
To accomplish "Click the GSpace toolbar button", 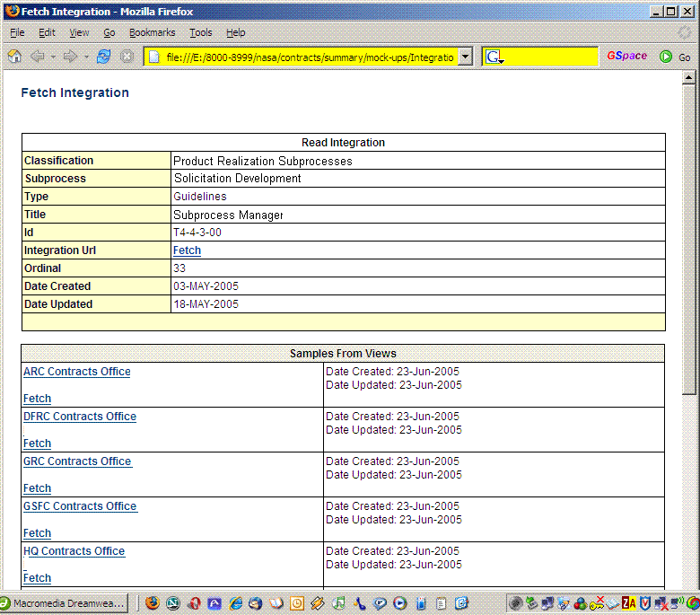I will [x=626, y=56].
